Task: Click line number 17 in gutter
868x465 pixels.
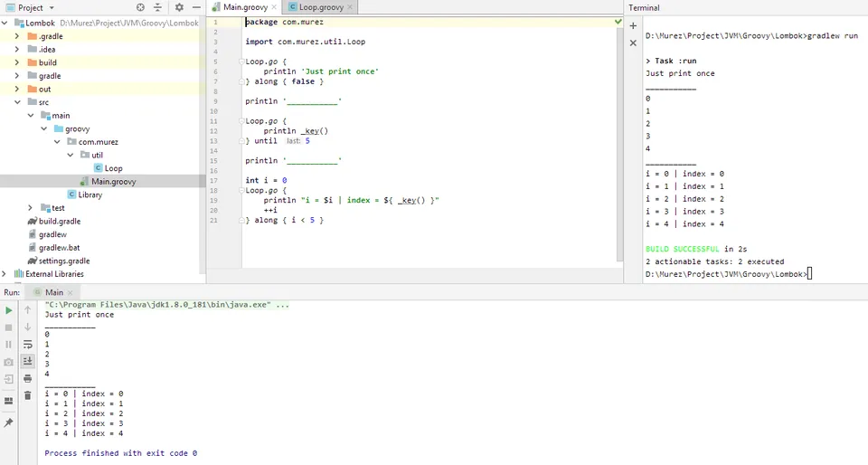Action: [x=215, y=180]
